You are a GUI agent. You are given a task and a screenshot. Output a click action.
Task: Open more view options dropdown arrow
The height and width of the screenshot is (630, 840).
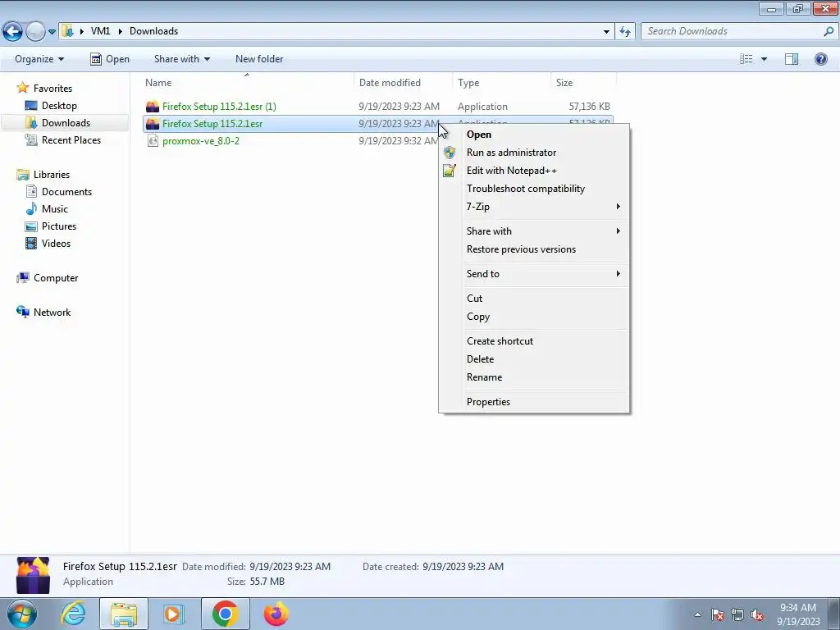pyautogui.click(x=764, y=59)
